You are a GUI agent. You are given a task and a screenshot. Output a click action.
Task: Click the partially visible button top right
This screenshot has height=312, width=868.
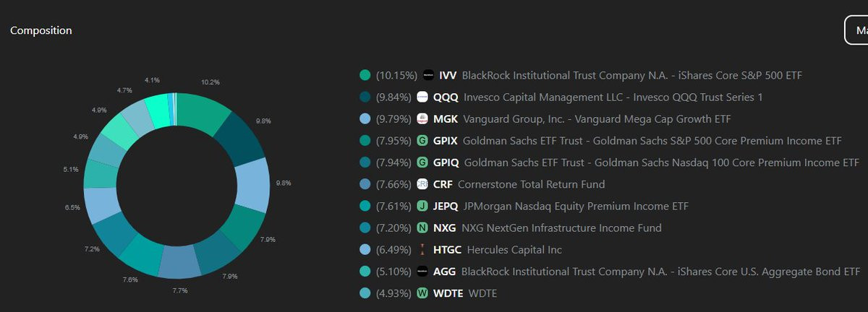point(856,30)
